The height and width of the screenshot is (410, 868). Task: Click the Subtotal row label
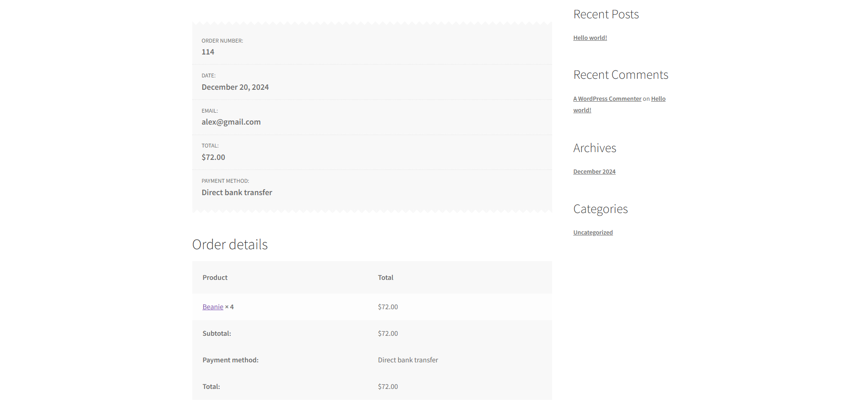tap(217, 333)
